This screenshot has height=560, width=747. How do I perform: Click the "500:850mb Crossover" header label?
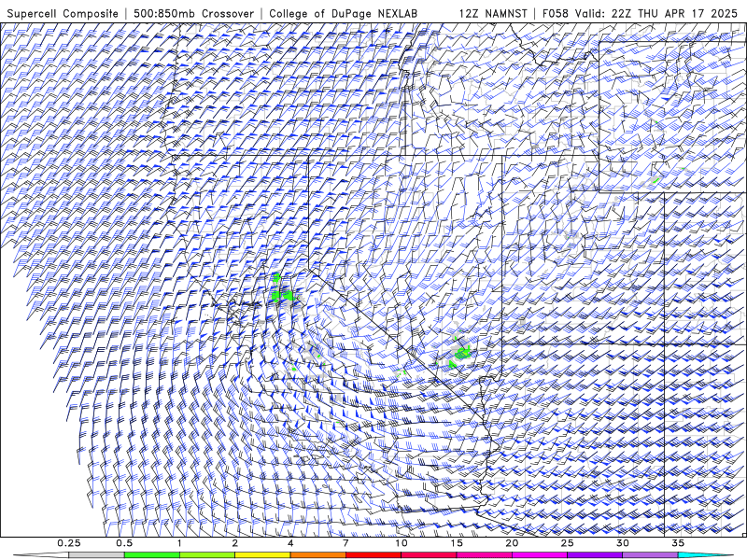(x=193, y=13)
